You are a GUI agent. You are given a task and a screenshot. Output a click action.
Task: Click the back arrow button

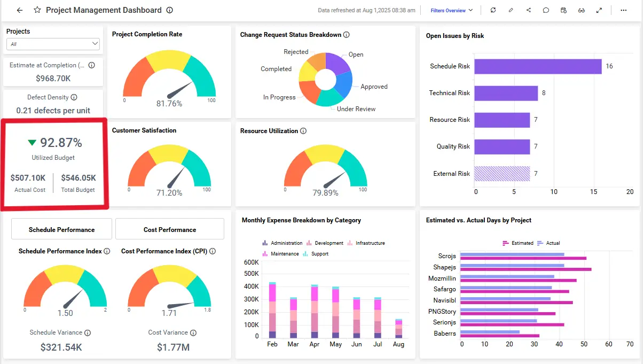coord(19,10)
